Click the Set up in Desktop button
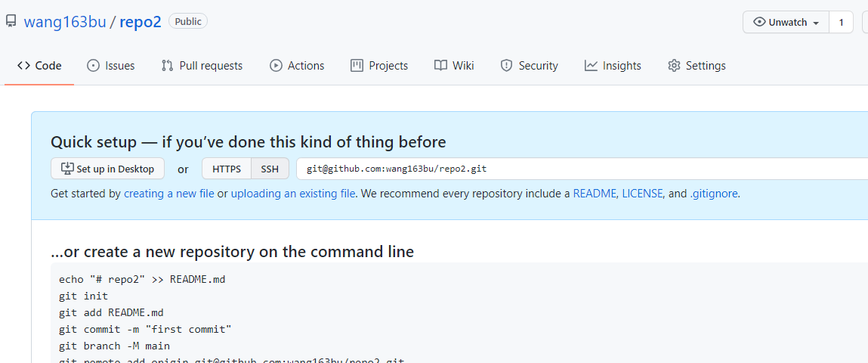 point(107,169)
